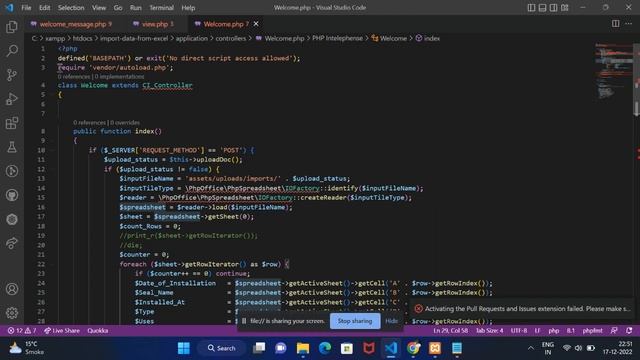Click import-data-from-excel breadcrumb

point(134,38)
